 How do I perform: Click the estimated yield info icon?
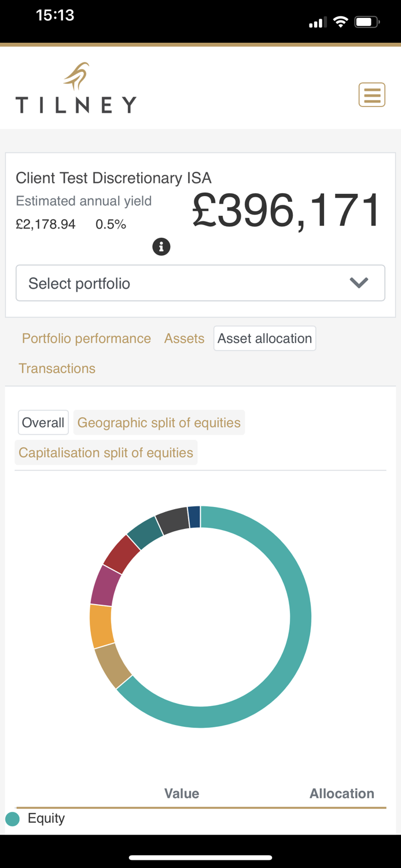(x=161, y=247)
